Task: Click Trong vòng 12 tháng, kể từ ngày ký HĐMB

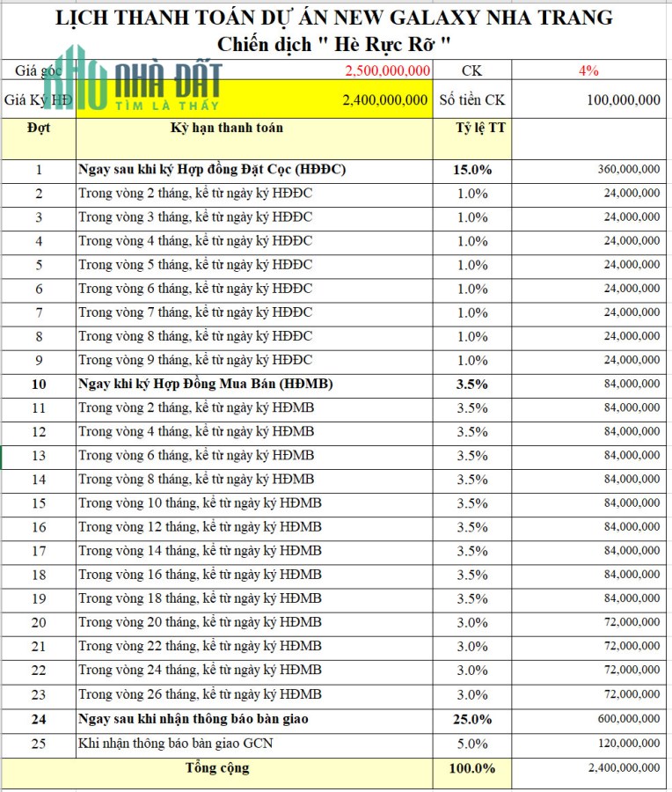Action: click(200, 527)
